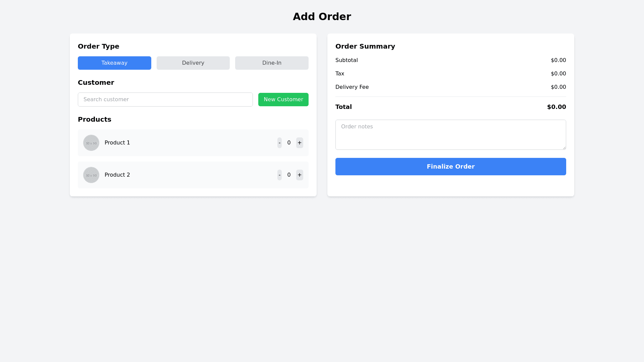The image size is (644, 362).
Task: Increase quantity of Product 1
Action: (300, 142)
